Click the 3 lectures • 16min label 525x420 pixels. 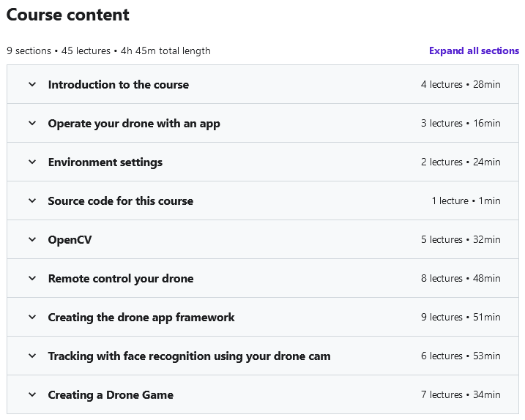point(461,123)
